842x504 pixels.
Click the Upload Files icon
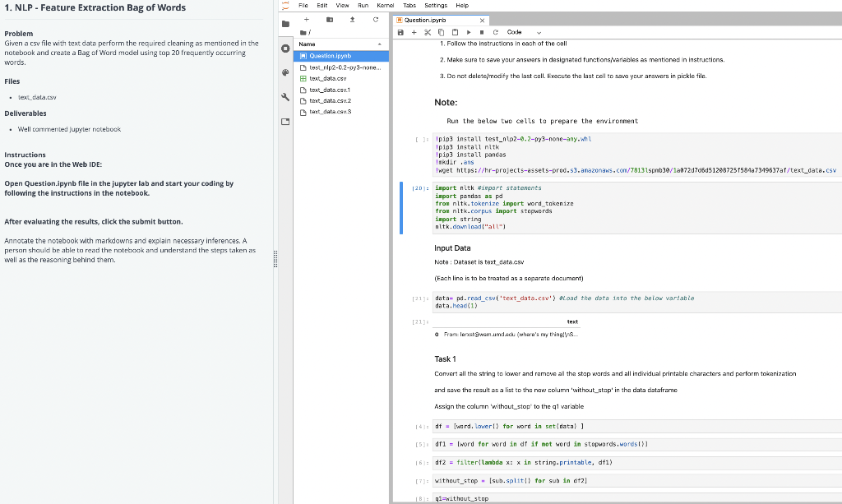pyautogui.click(x=352, y=20)
